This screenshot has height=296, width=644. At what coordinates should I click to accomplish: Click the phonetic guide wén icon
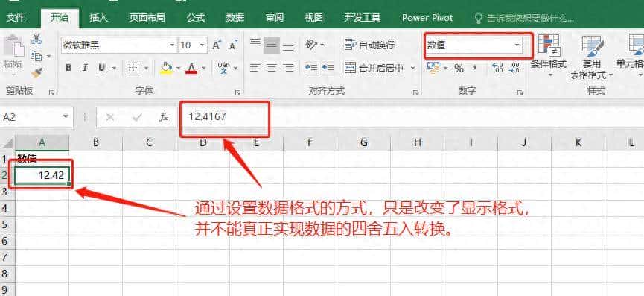(x=224, y=68)
